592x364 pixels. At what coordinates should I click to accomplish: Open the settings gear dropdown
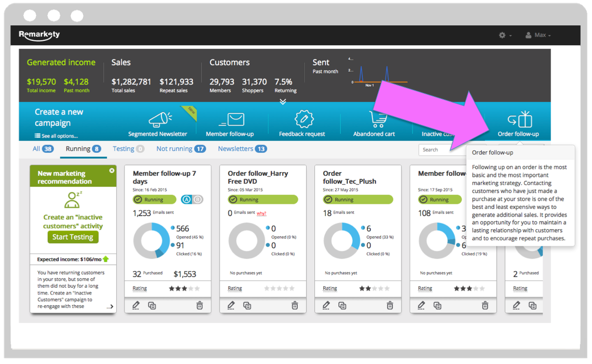pos(505,35)
